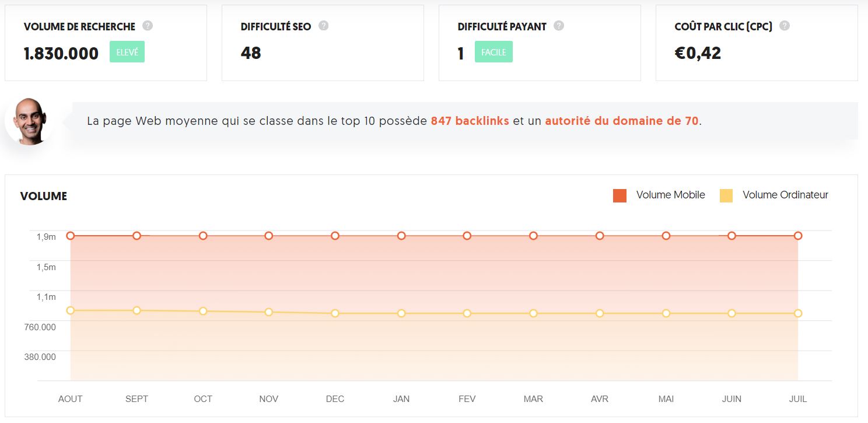Image resolution: width=868 pixels, height=423 pixels.
Task: Click the JUIL month axis label
Action: point(798,399)
